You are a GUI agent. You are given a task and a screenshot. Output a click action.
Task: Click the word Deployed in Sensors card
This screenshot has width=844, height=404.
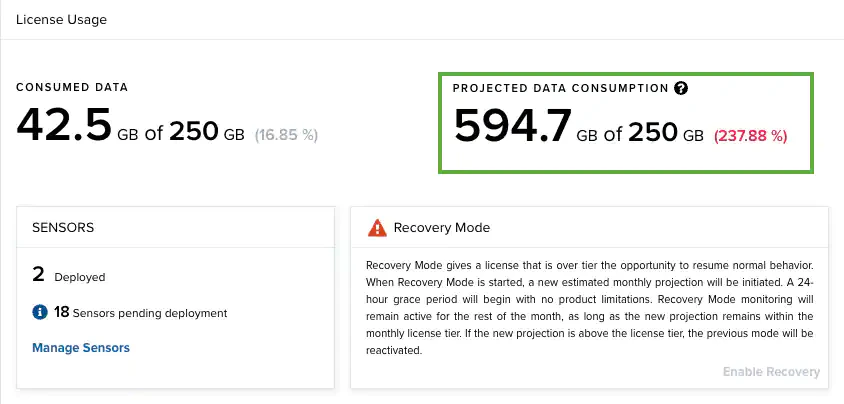tap(78, 277)
